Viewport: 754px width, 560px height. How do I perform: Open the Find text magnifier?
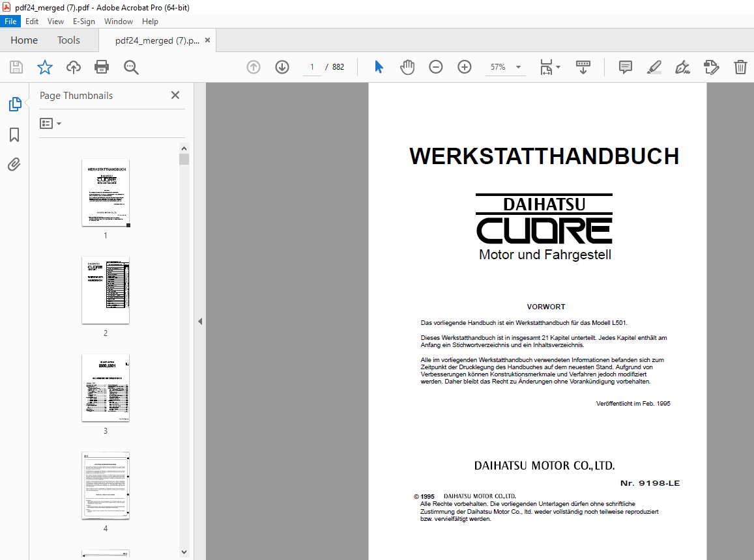[x=131, y=67]
